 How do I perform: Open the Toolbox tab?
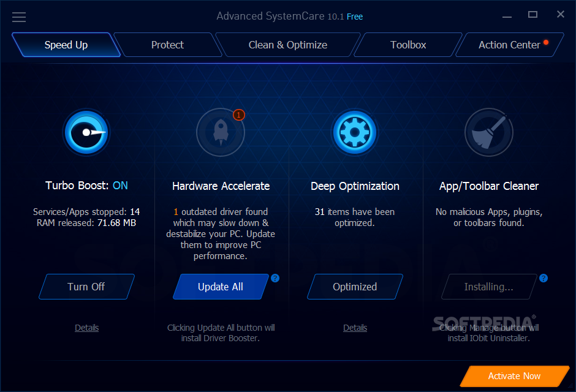pos(407,45)
